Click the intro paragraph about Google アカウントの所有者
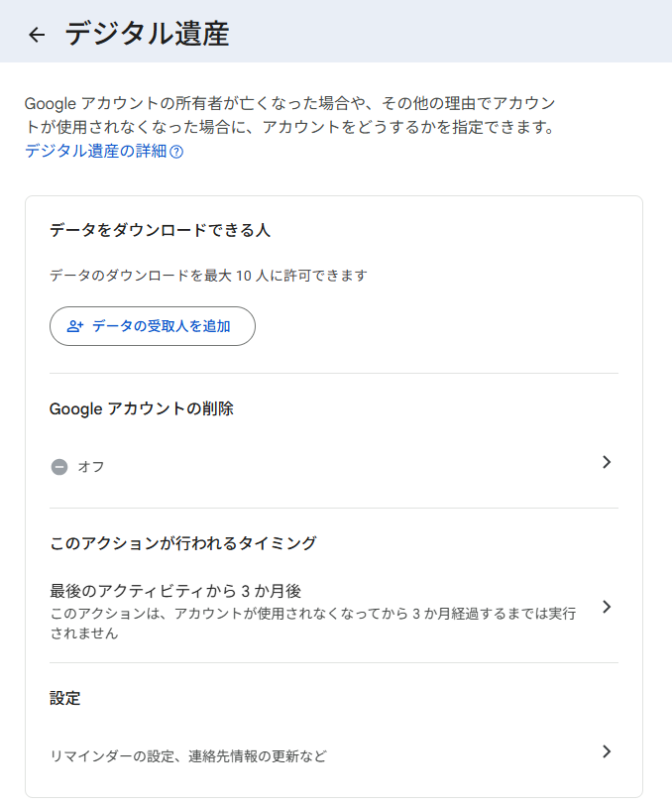Viewport: 672px width, 804px height. click(289, 115)
